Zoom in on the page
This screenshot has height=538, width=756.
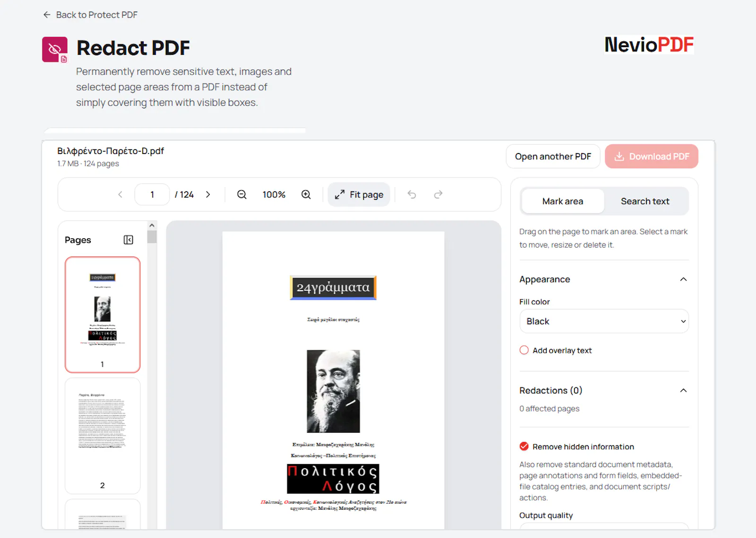(x=306, y=195)
